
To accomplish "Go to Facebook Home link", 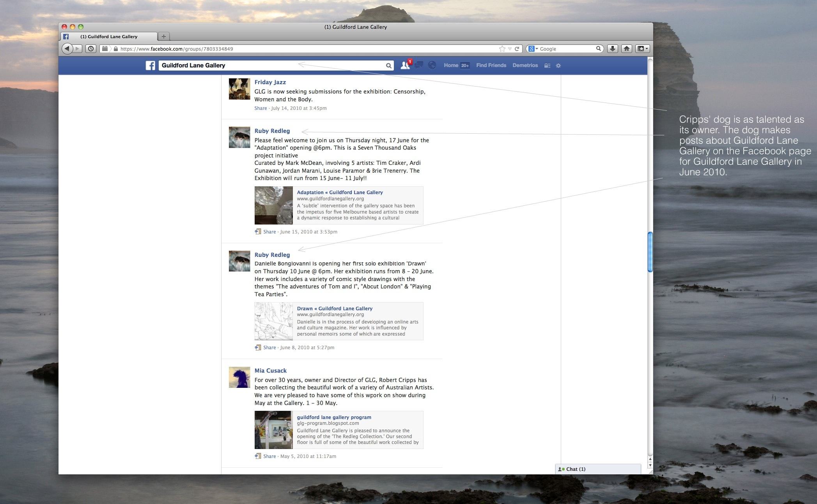I will coord(451,65).
